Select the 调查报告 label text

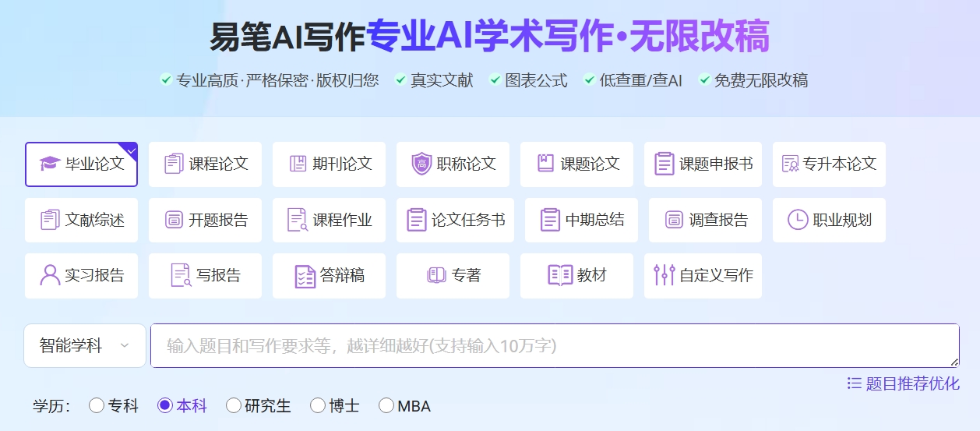pyautogui.click(x=718, y=220)
